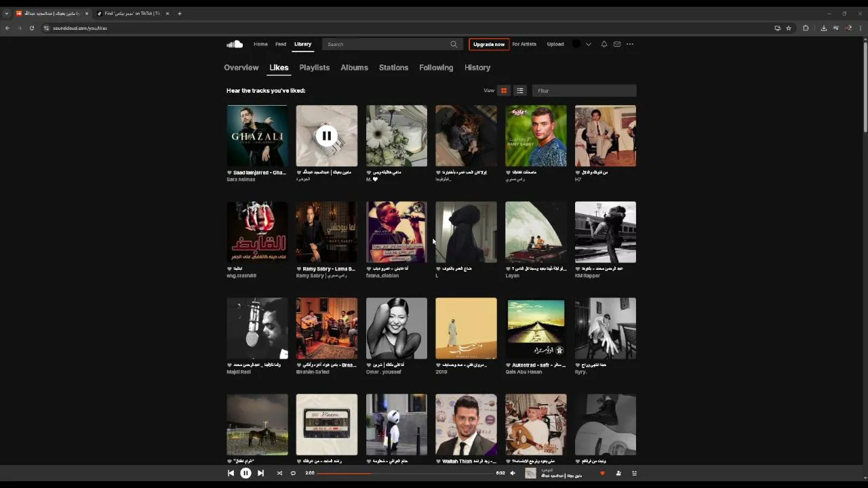Pause playback in the bottom player

coord(245,473)
